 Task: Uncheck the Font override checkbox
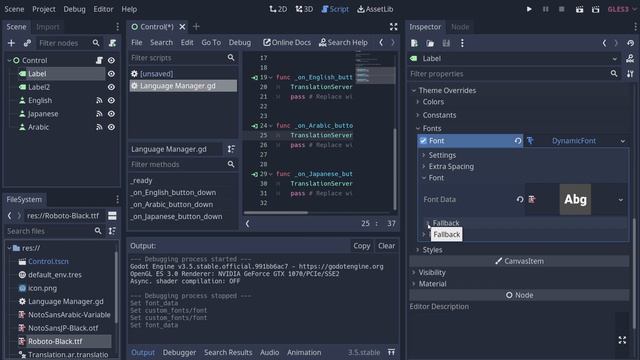pos(423,140)
